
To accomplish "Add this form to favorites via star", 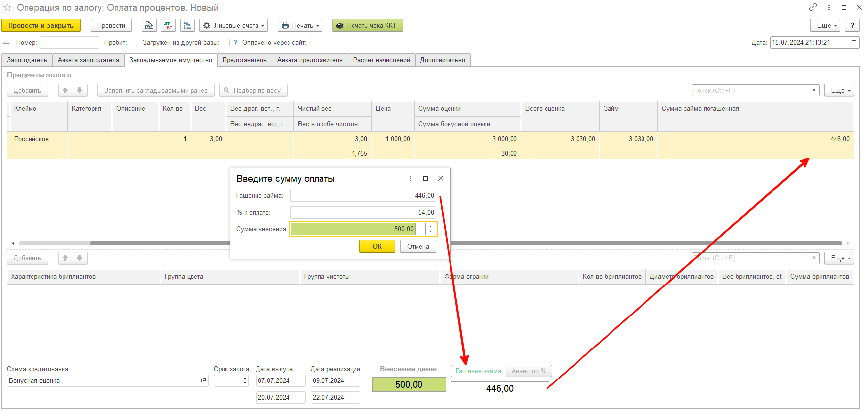I will point(7,8).
